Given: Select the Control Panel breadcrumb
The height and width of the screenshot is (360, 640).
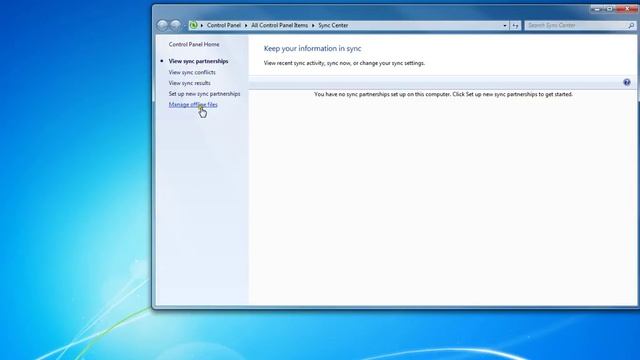Looking at the screenshot, I should pyautogui.click(x=224, y=25).
